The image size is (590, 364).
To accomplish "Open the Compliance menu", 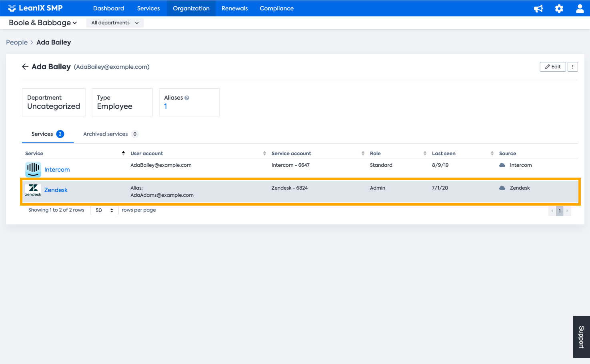I will pyautogui.click(x=277, y=8).
